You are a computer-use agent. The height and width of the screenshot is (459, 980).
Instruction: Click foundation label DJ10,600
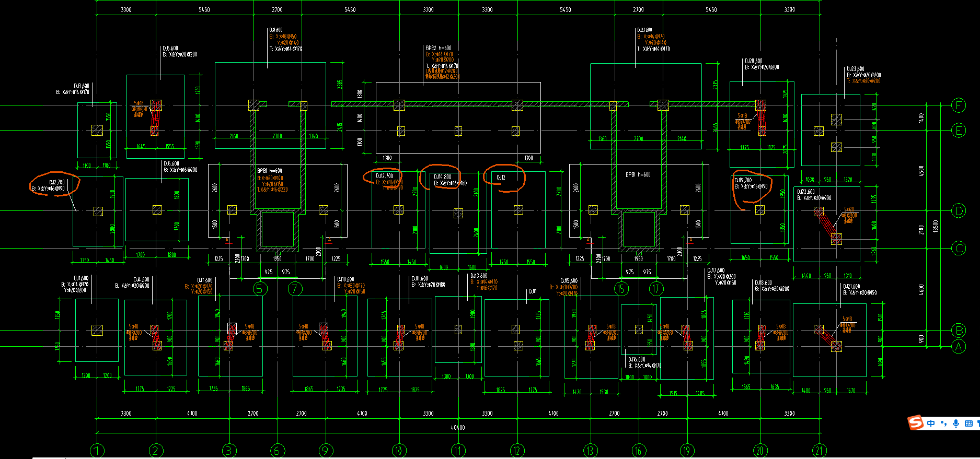(345, 279)
